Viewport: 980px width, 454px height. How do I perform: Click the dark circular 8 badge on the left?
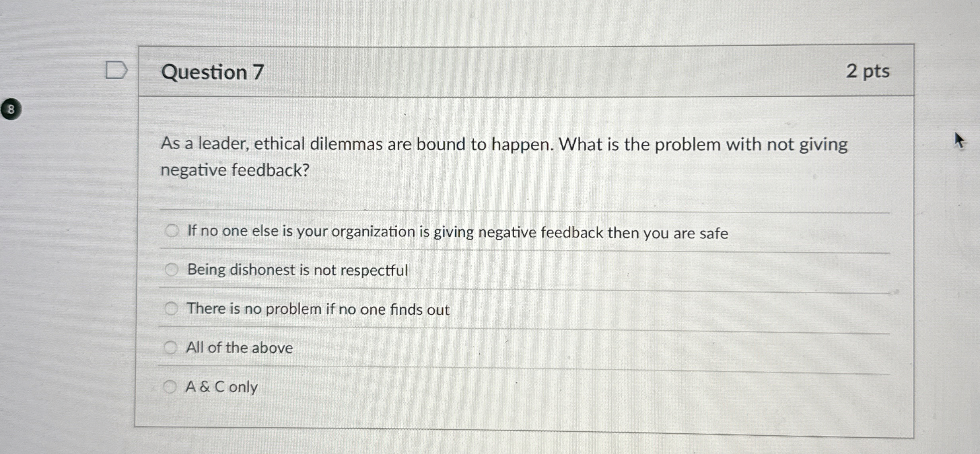pos(10,108)
